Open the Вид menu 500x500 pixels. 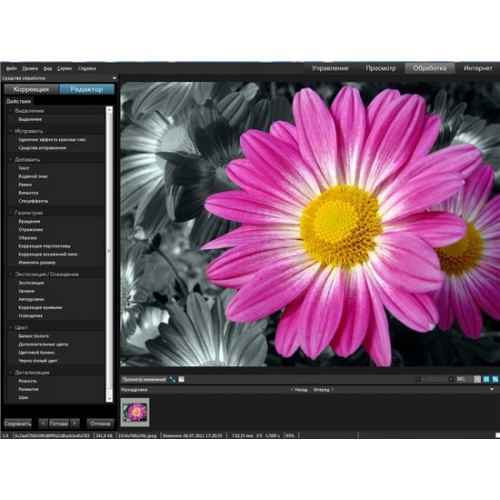pos(48,68)
